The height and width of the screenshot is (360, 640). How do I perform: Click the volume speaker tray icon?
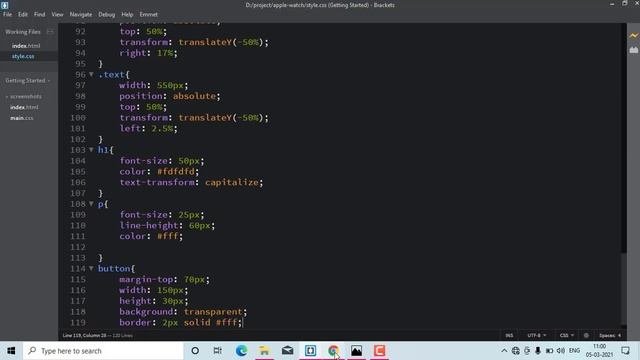561,351
